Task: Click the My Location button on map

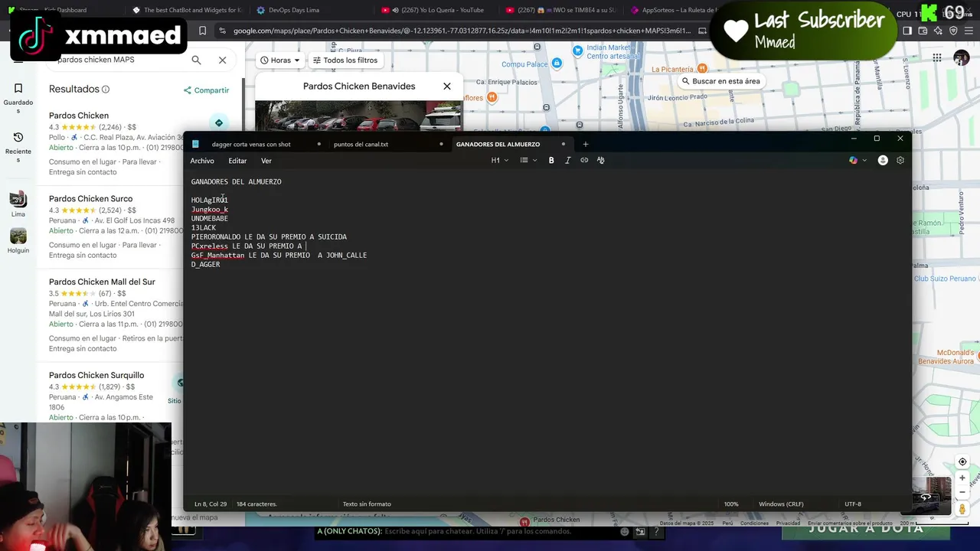Action: pos(962,462)
